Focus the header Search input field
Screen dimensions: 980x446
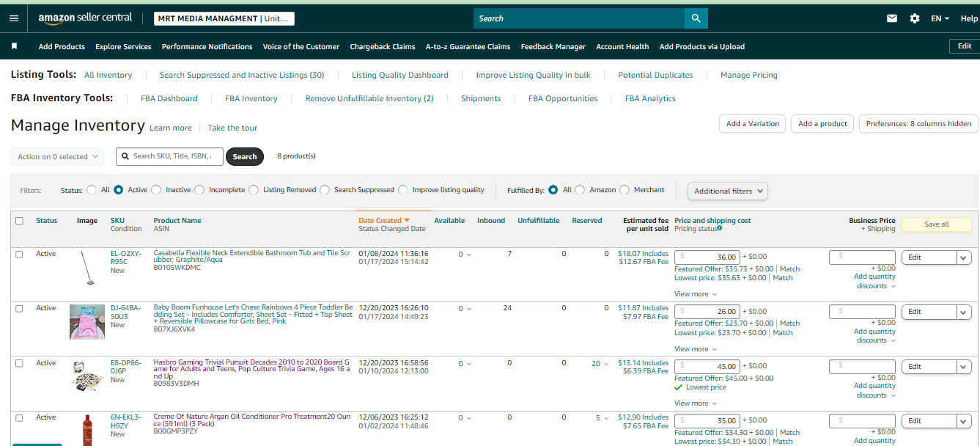579,18
